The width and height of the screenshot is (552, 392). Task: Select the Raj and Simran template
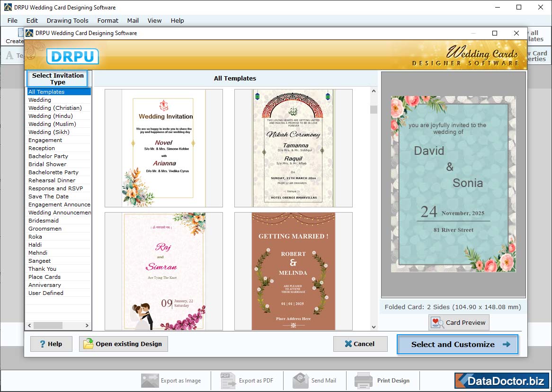click(x=164, y=271)
